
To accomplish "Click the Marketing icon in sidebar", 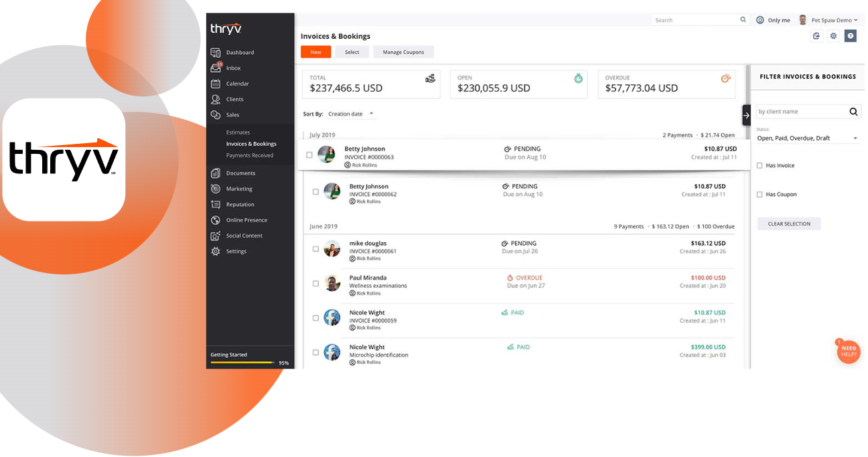I will pyautogui.click(x=216, y=189).
